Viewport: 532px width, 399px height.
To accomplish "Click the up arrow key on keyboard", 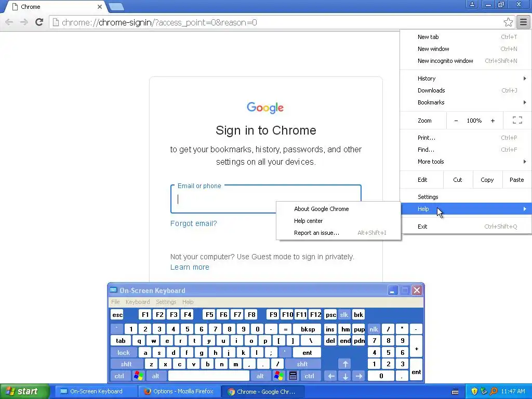I will click(x=345, y=364).
